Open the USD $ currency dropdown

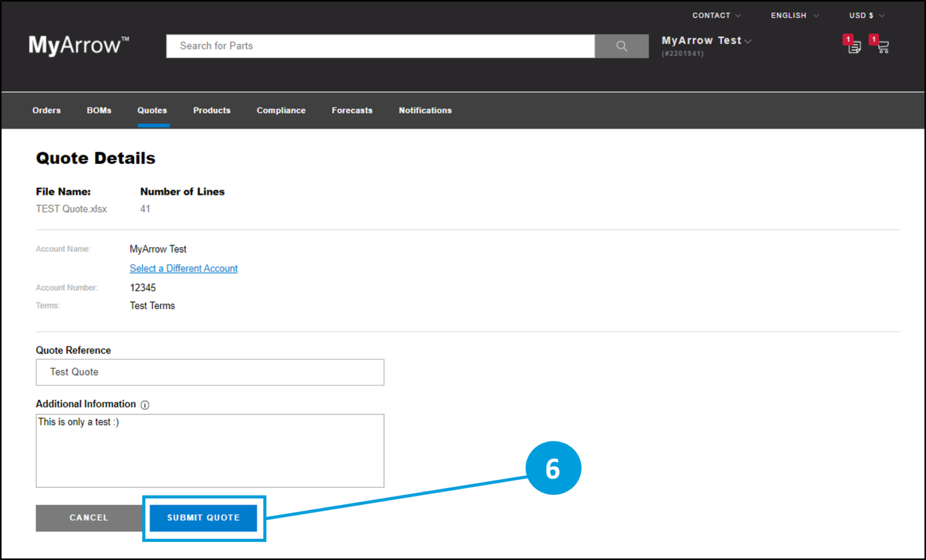pos(866,16)
